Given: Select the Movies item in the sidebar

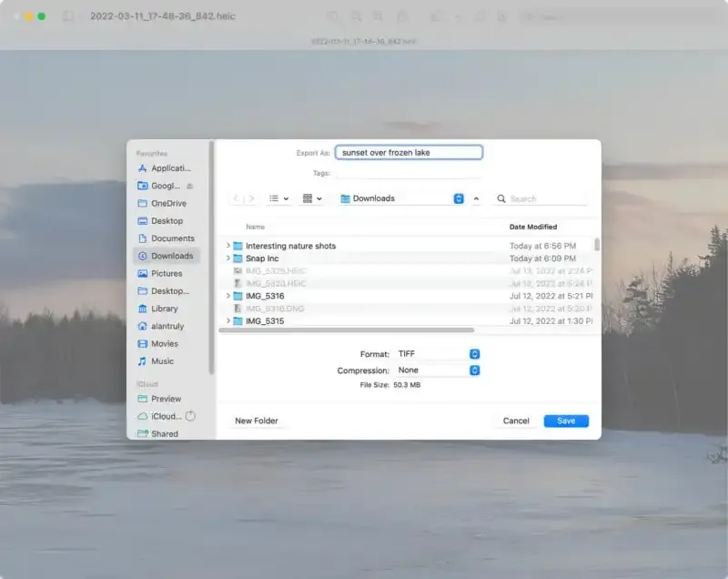Looking at the screenshot, I should click(163, 343).
